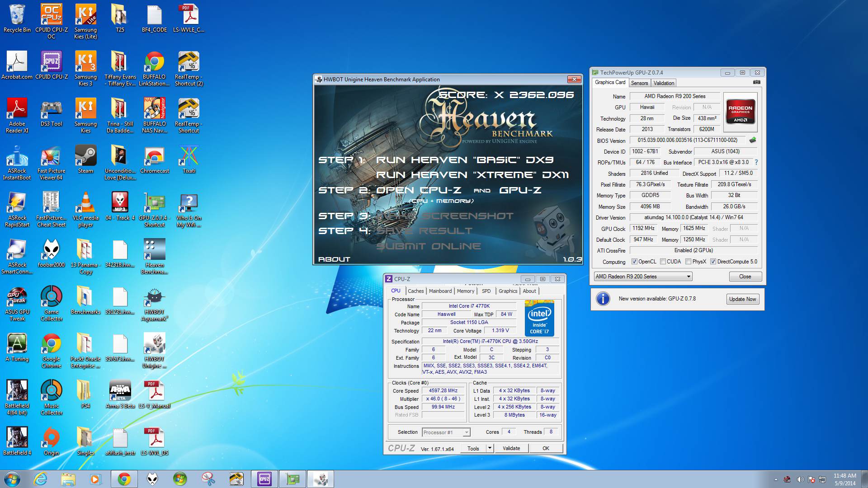Open the Mainboard tab in CPU-Z

click(440, 291)
